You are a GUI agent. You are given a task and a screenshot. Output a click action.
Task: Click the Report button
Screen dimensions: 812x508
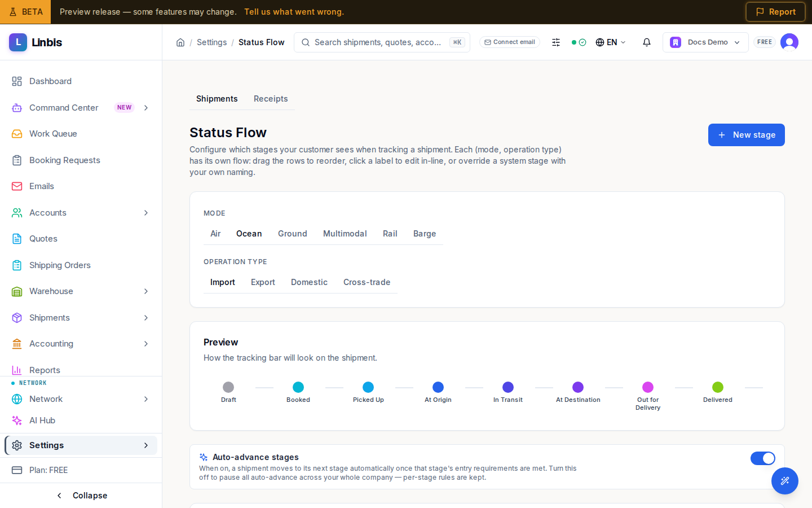point(775,12)
